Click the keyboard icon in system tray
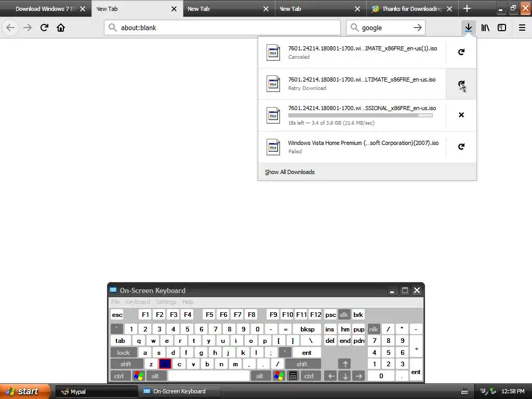The width and height of the screenshot is (532, 399). [x=464, y=392]
